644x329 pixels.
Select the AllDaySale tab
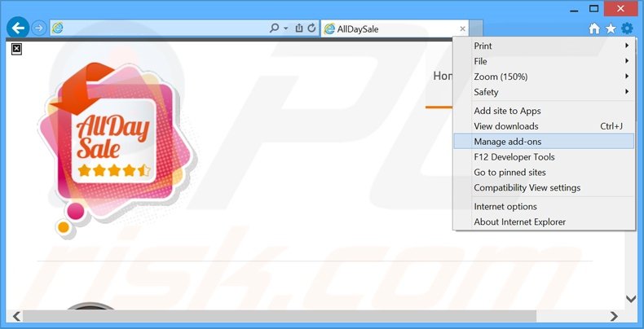click(x=395, y=29)
